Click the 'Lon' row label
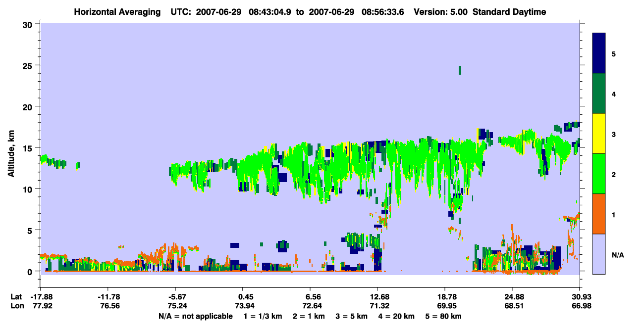 click(16, 306)
